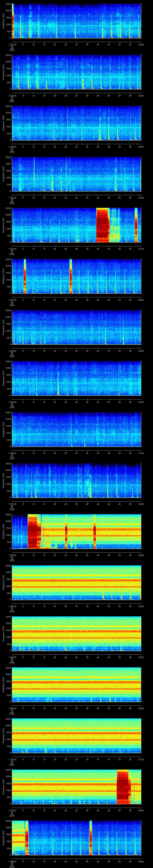Viewport: 153px width, 868px height.
Task: Click the Frequency (Hz) axis label of the 7:29:00 panel
Action: pyautogui.click(x=3, y=378)
